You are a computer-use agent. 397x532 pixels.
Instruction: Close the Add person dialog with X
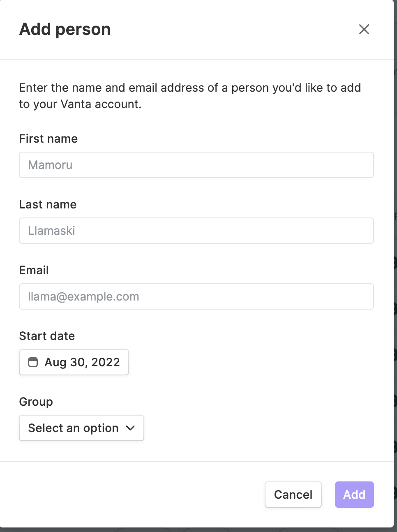point(364,29)
